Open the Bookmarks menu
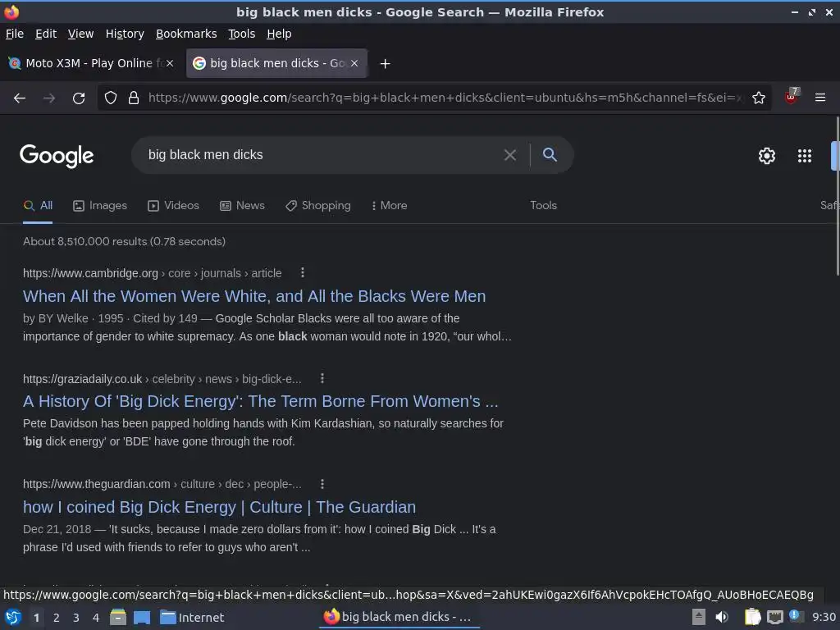Image resolution: width=840 pixels, height=630 pixels. [x=186, y=34]
